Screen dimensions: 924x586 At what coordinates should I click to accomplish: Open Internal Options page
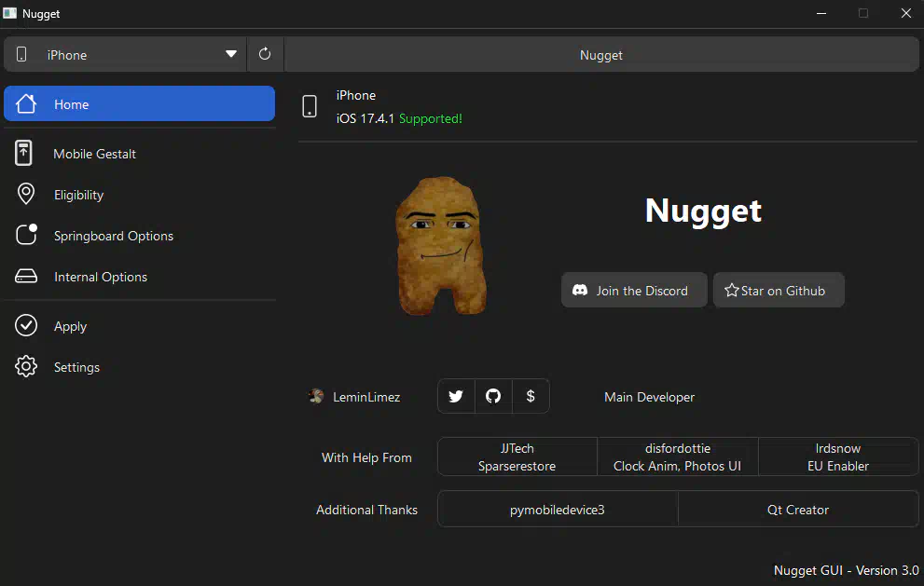139,277
